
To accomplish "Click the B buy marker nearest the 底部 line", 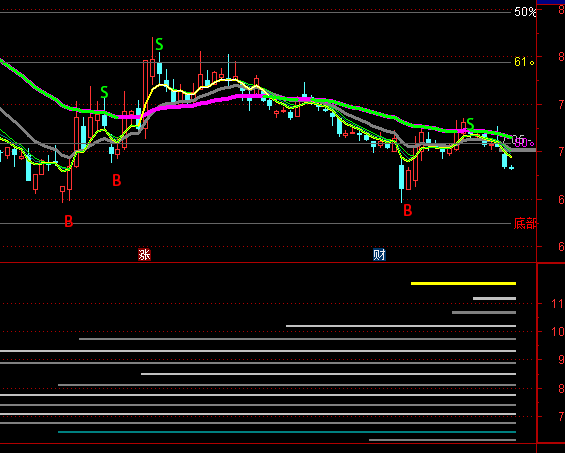I will 68,221.
